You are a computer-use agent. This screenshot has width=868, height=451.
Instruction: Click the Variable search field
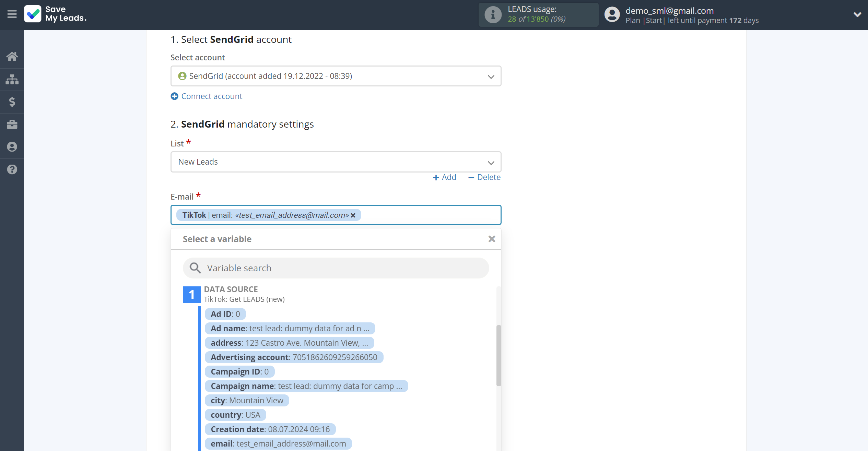click(x=336, y=268)
